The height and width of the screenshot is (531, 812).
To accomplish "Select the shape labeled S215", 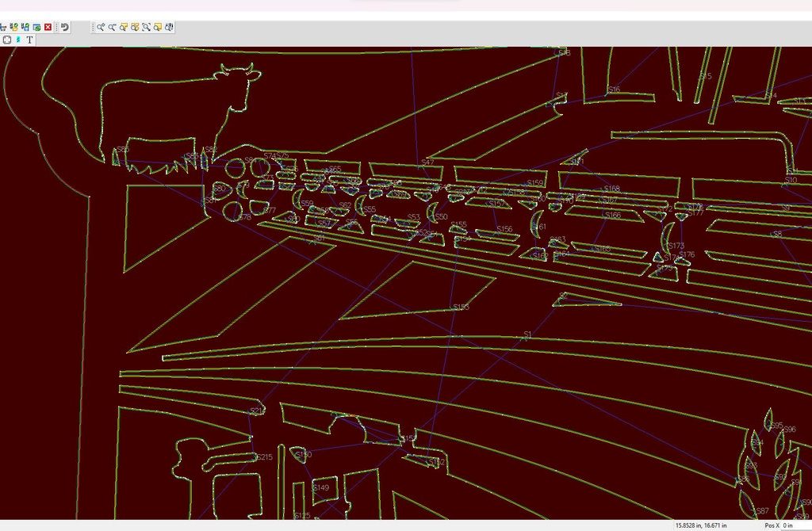I will [x=264, y=457].
